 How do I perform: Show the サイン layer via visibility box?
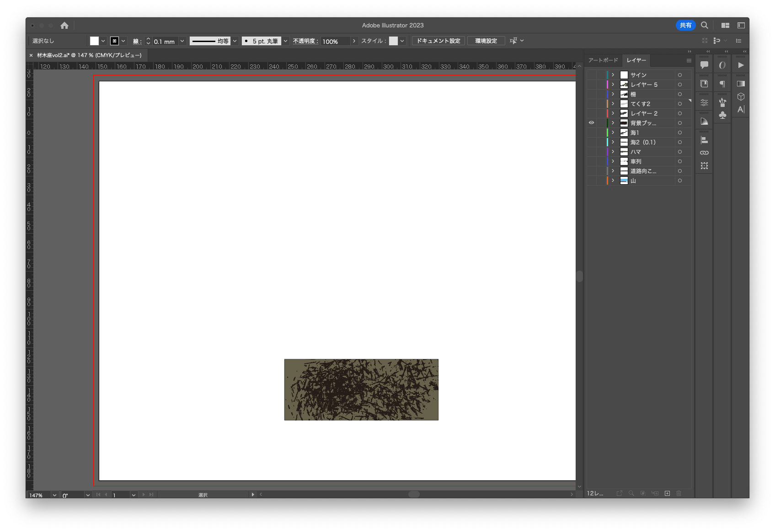(x=591, y=75)
